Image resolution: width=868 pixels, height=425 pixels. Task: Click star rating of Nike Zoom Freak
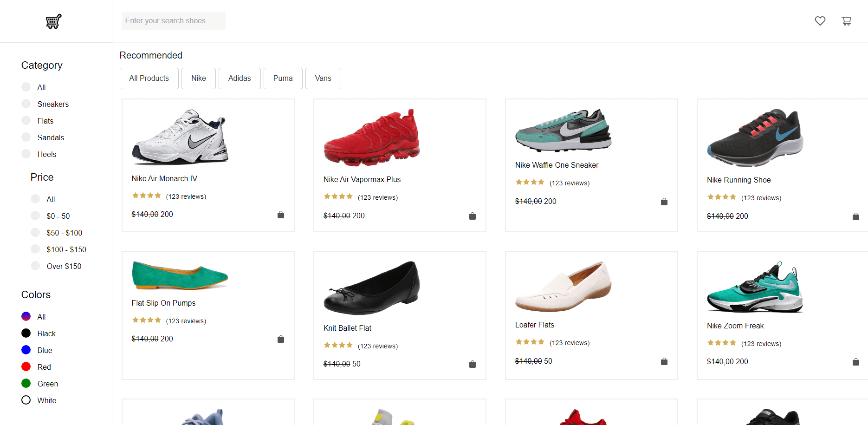coord(722,343)
